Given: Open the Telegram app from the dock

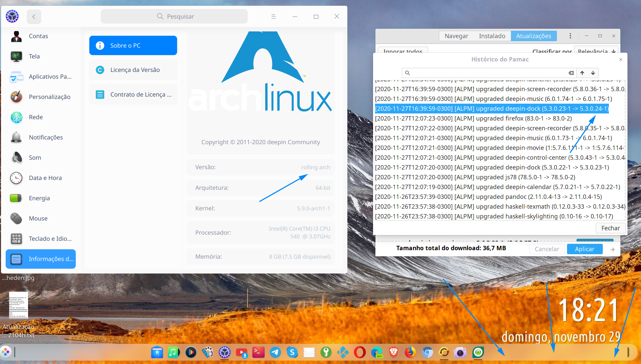Looking at the screenshot, I should click(275, 353).
